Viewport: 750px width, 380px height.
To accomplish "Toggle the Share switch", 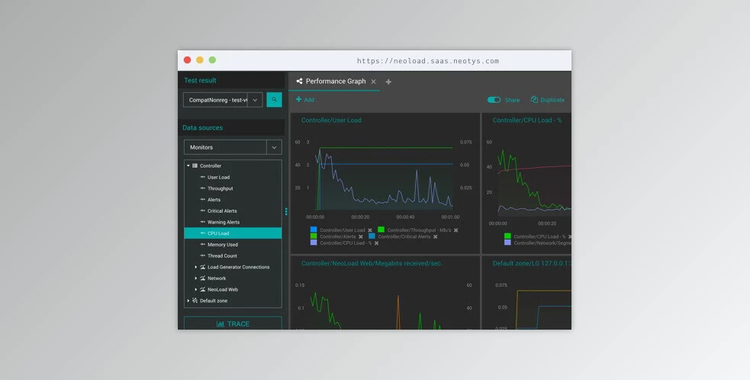I will [x=494, y=100].
